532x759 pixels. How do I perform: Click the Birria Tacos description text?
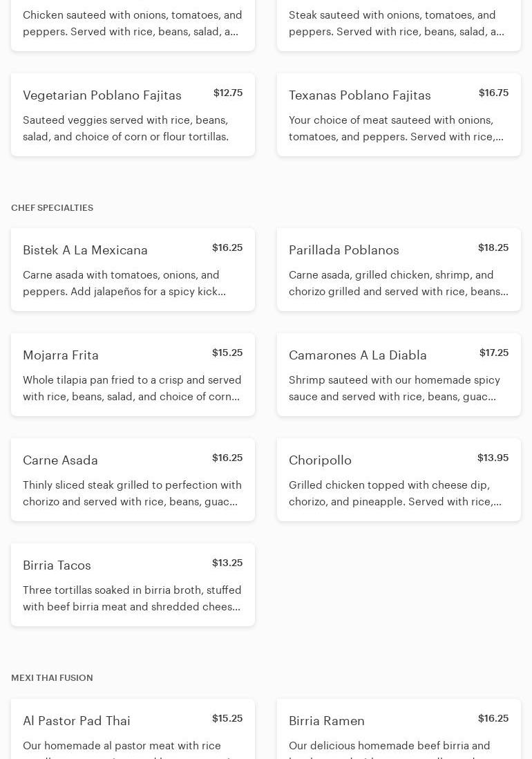[x=132, y=599]
